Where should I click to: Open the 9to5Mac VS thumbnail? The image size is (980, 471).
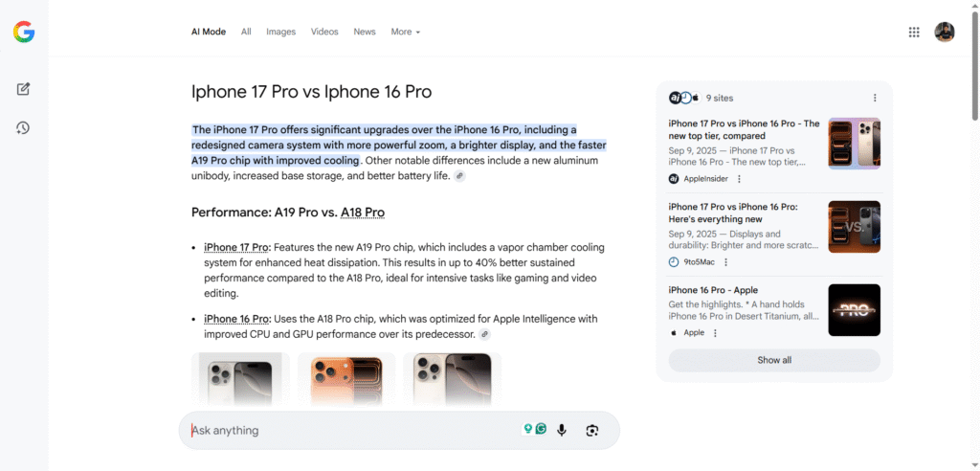pos(854,227)
